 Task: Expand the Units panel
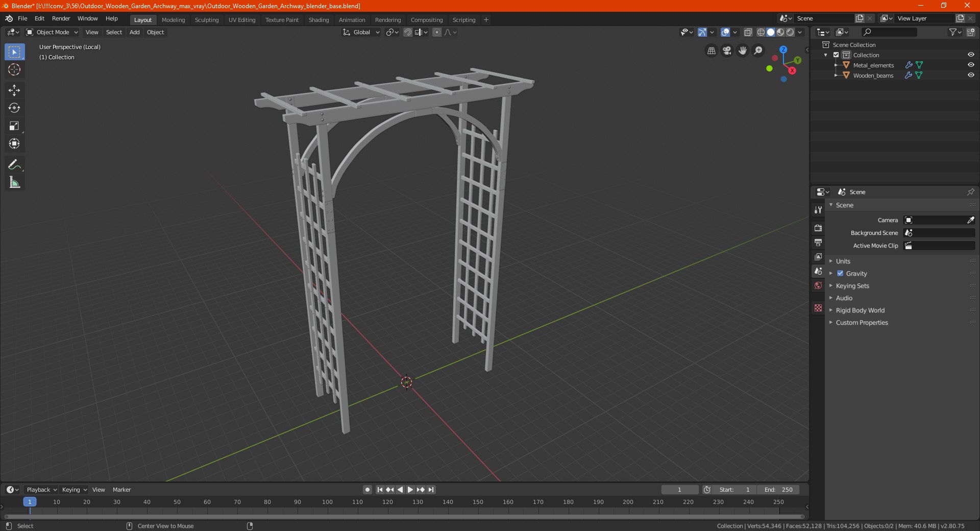[843, 261]
